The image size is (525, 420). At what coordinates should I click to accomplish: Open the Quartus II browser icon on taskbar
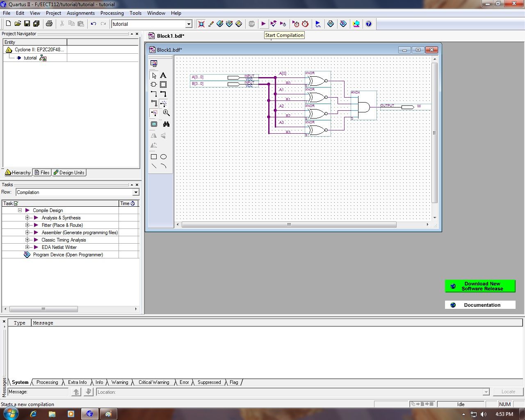coord(89,413)
